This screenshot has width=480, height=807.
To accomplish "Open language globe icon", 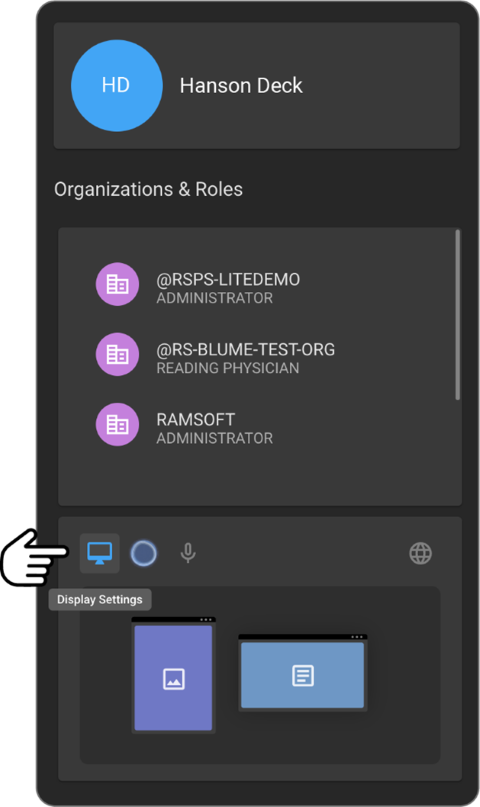I will coord(420,553).
